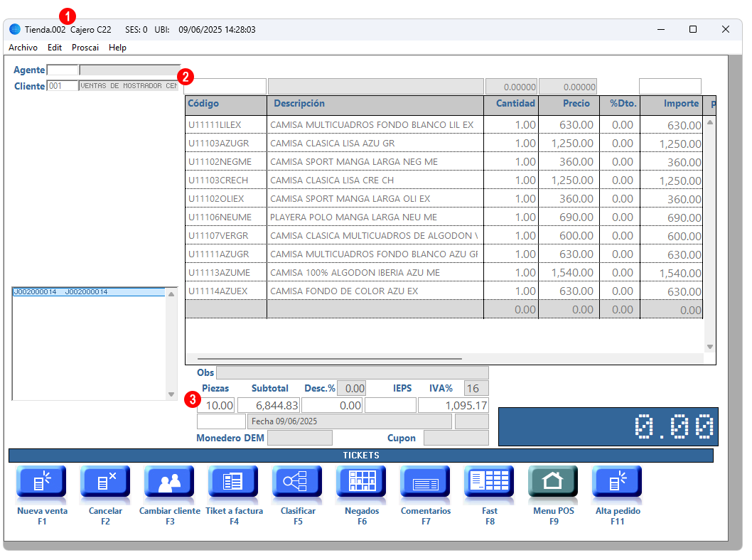Screen dimensions: 752x560
Task: Launch the Fast F8 function
Action: tap(490, 482)
